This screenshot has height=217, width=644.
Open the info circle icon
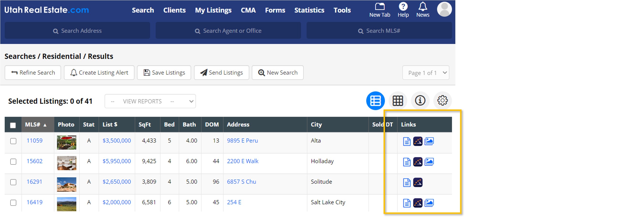click(420, 101)
